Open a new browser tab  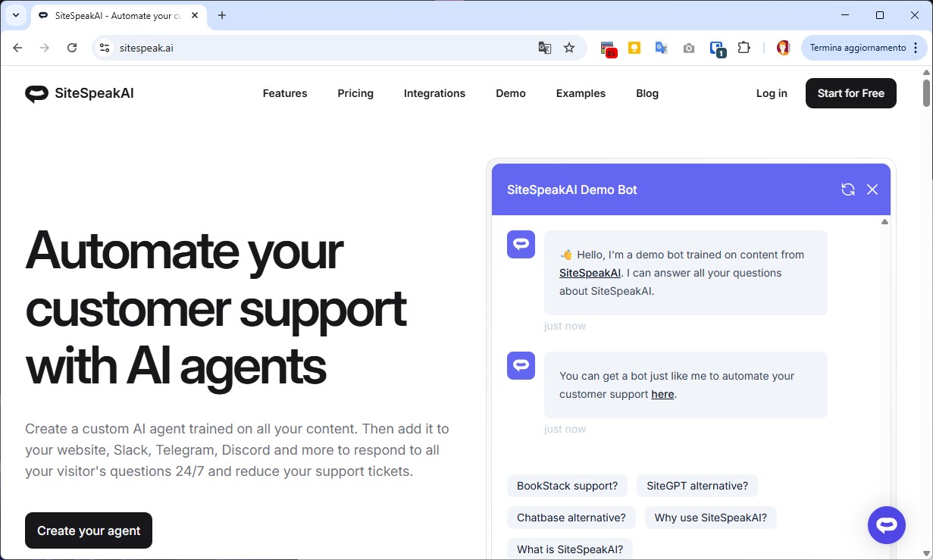[222, 15]
